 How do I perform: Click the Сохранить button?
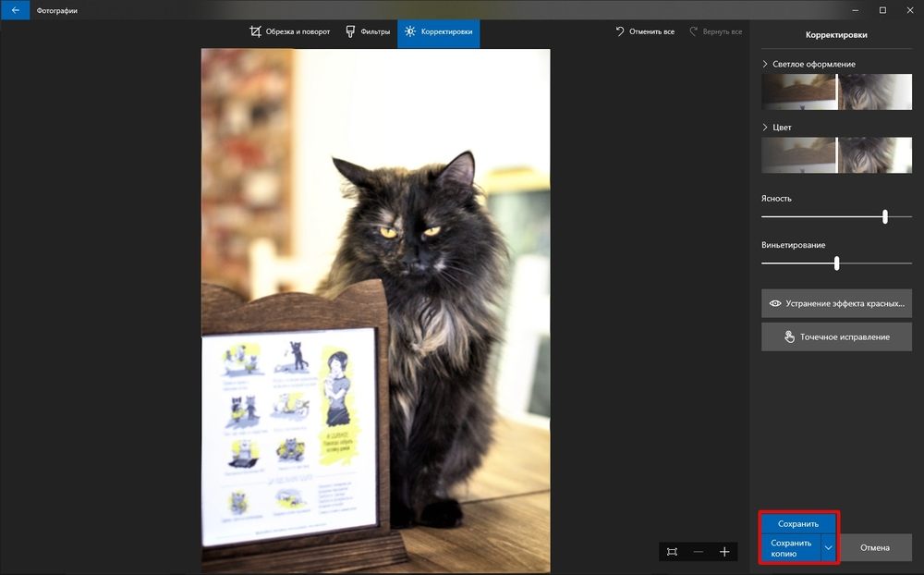click(798, 523)
